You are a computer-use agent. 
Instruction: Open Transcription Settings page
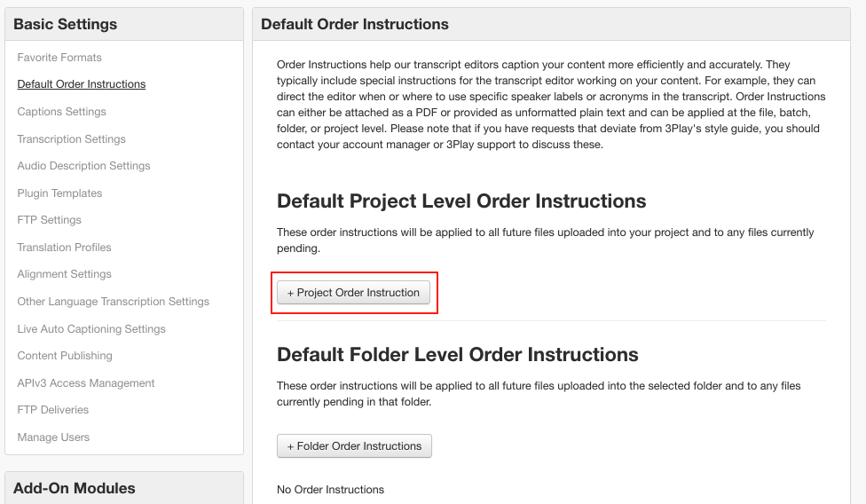tap(71, 139)
